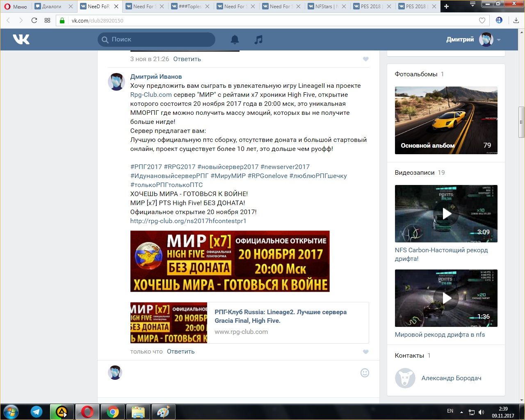The width and height of the screenshot is (525, 420).
Task: Open Контакты section header
Action: [x=409, y=356]
